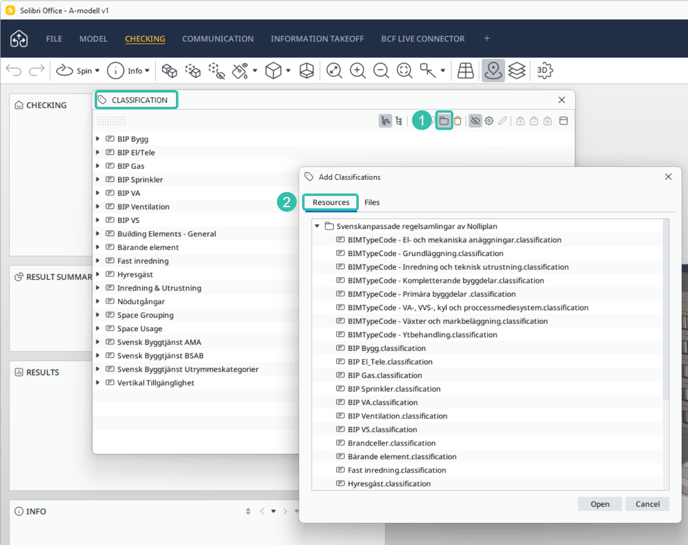Expand the BIP Bygg classification
This screenshot has height=545, width=688.
[x=97, y=139]
